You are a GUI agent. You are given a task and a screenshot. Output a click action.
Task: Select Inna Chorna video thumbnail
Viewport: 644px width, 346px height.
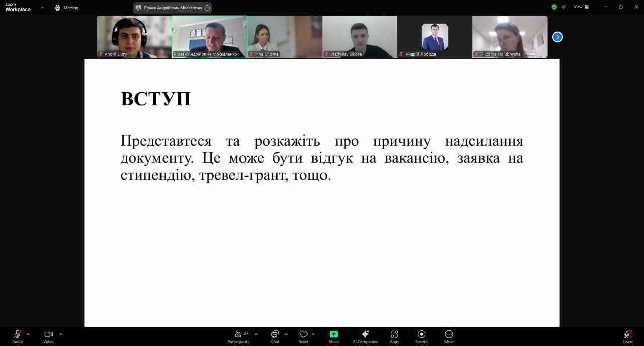[284, 37]
